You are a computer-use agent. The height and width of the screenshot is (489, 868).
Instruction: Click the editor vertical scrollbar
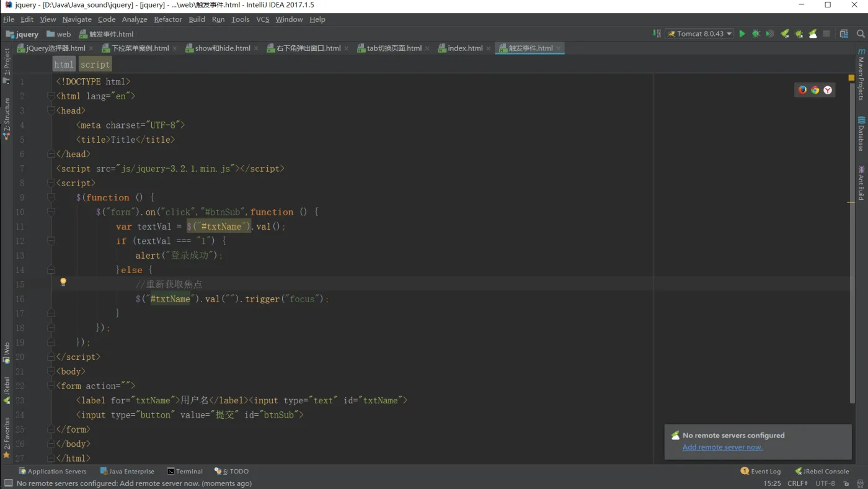[852, 244]
